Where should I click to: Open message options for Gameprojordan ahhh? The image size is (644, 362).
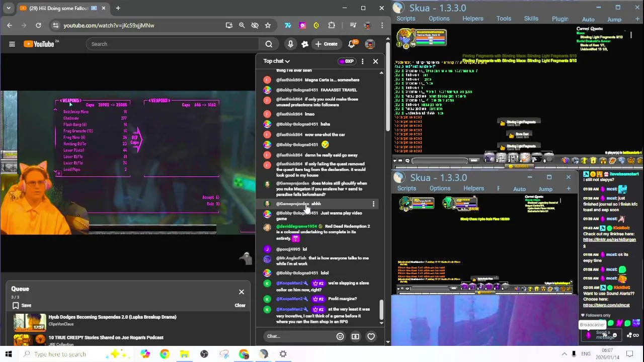click(x=373, y=204)
